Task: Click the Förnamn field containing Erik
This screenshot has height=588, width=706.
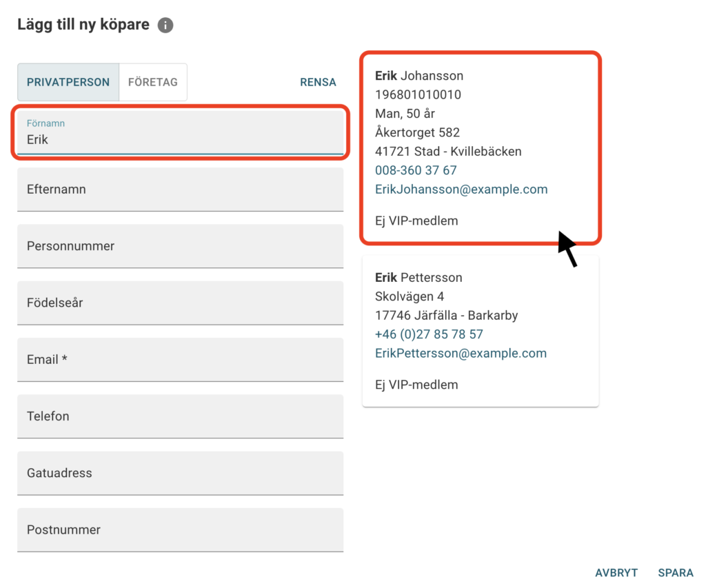Action: (x=179, y=132)
